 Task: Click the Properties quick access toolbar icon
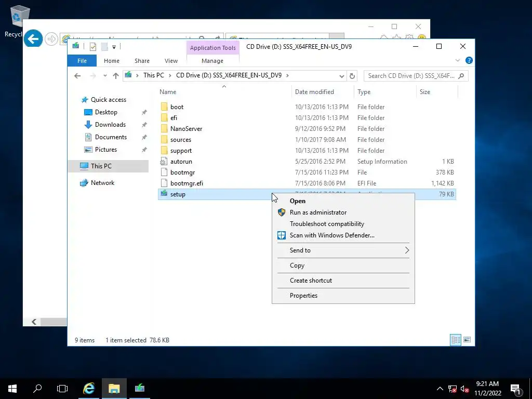(92, 46)
